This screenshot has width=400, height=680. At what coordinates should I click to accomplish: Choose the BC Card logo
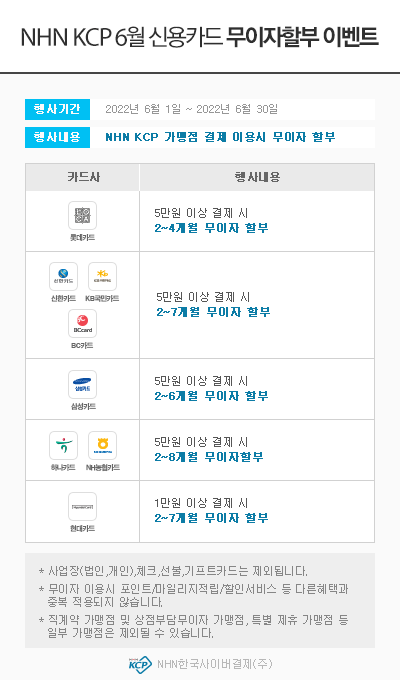[x=82, y=324]
